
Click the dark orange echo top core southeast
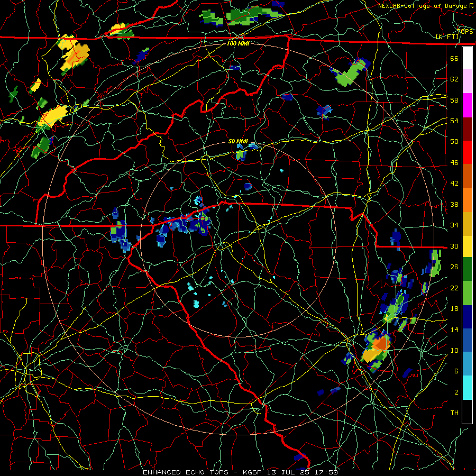(381, 343)
